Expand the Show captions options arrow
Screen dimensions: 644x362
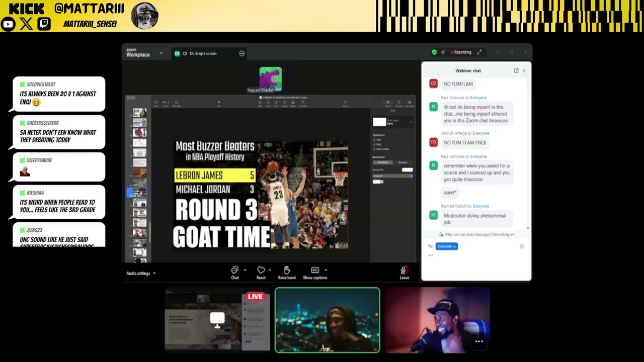click(x=326, y=270)
